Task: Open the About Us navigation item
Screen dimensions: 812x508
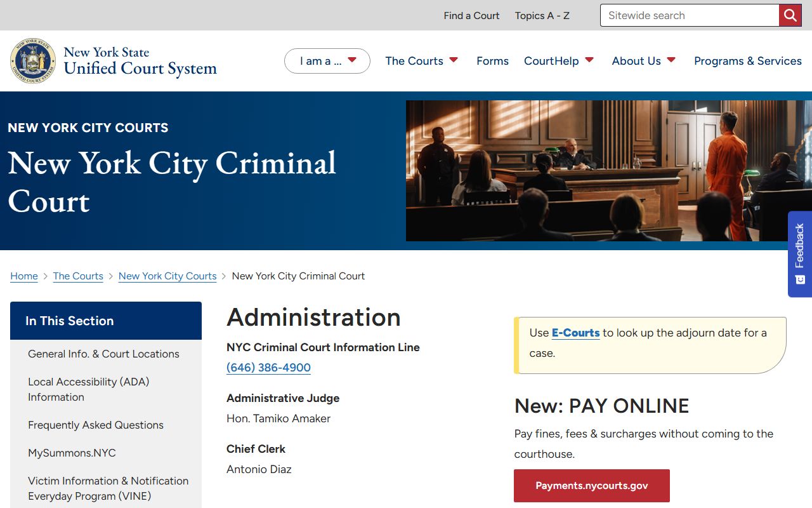Action: 636,61
